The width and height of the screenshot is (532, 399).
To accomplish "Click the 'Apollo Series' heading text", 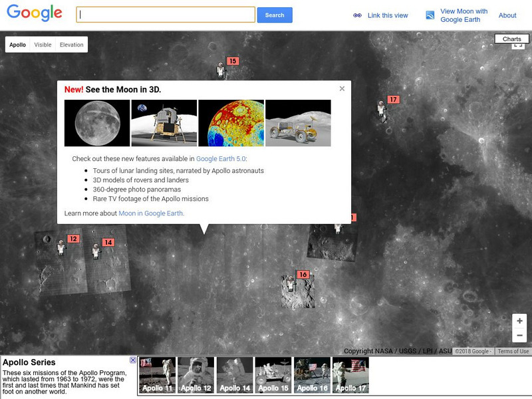I will (29, 362).
